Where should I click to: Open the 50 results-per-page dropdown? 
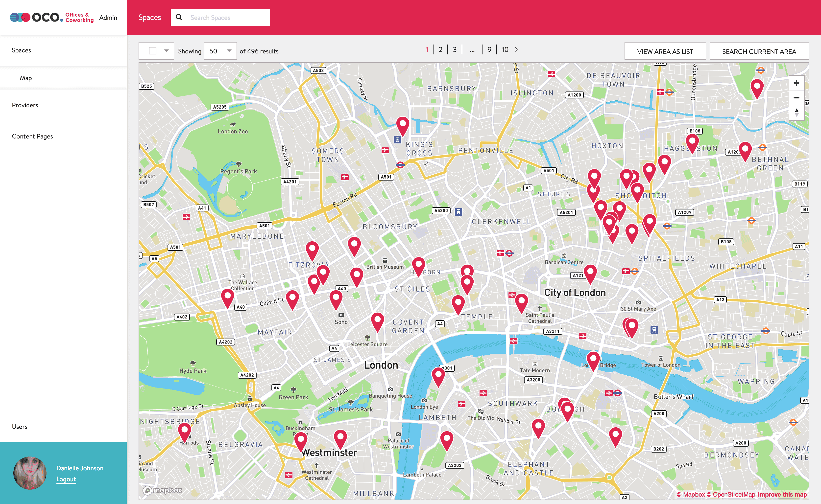[x=220, y=51]
